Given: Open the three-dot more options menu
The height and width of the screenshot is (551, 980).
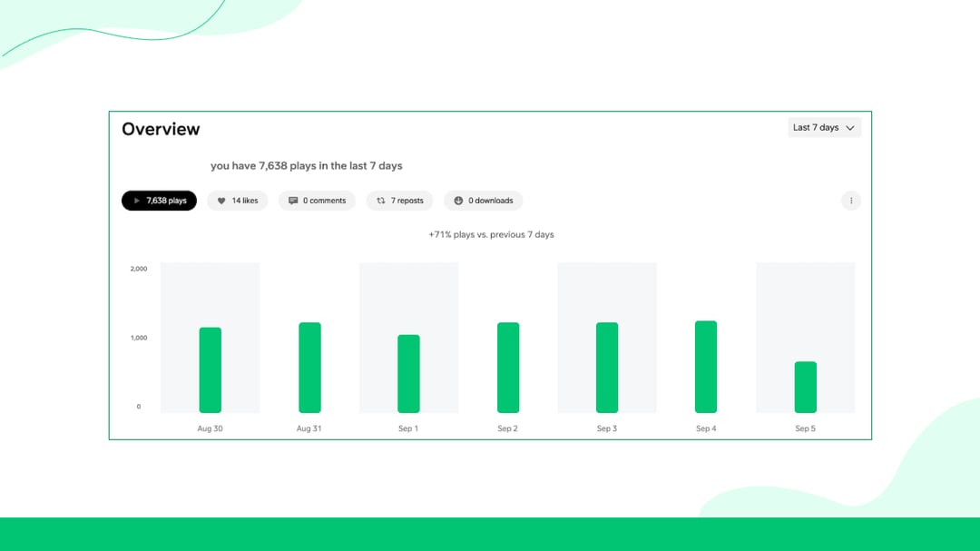Looking at the screenshot, I should pyautogui.click(x=850, y=201).
